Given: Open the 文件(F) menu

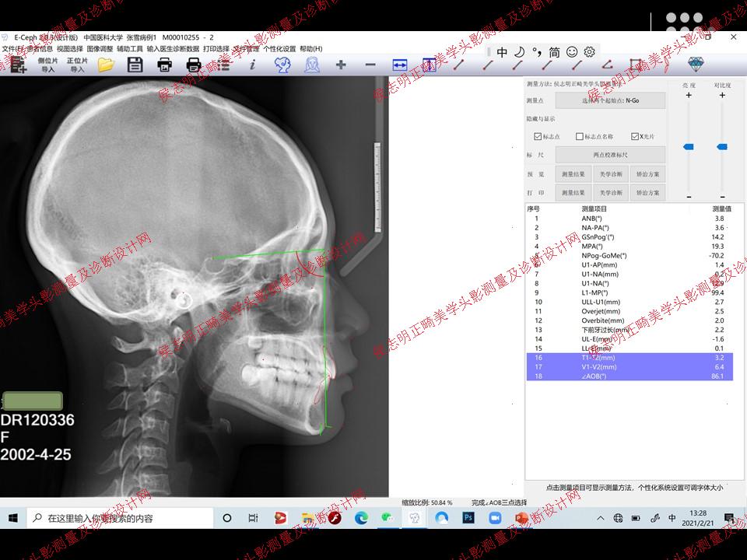Looking at the screenshot, I should (11, 48).
